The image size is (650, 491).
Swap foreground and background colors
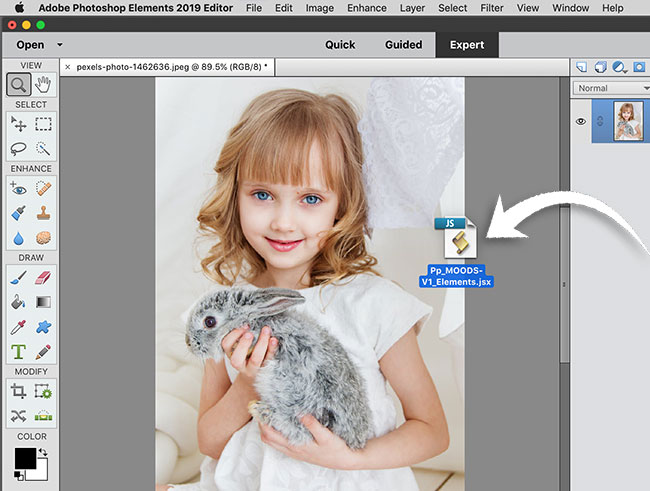(x=43, y=452)
